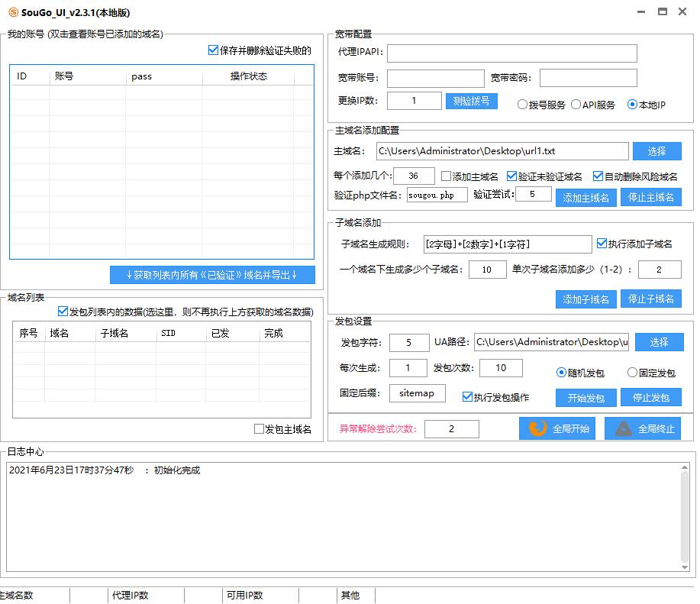Click the 停止子域名 stop subdomain button
The height and width of the screenshot is (604, 700).
(650, 299)
